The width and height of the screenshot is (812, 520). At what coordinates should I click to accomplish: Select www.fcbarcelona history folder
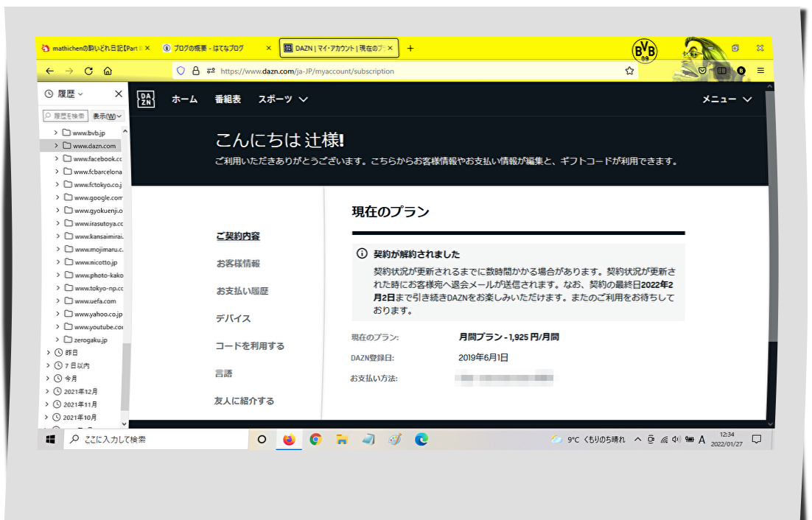tap(93, 172)
